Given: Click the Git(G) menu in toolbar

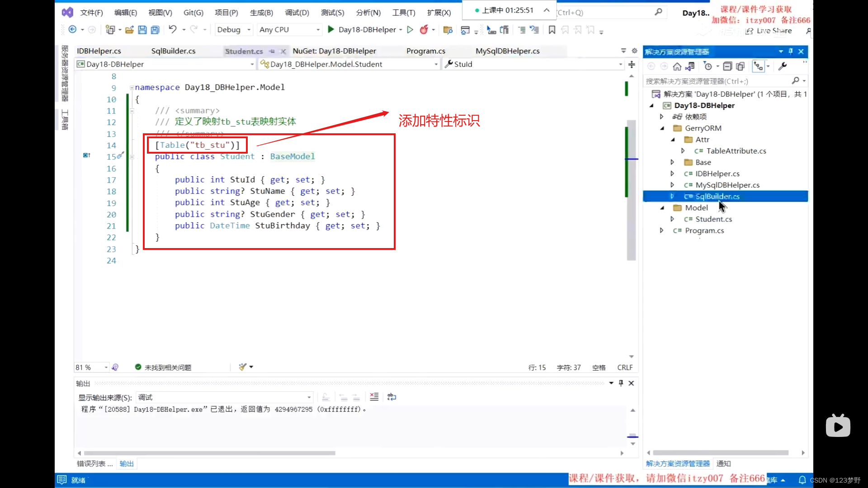Looking at the screenshot, I should pos(193,12).
